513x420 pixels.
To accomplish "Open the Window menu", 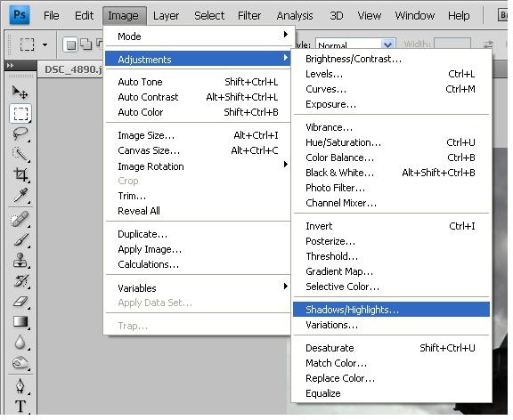I will coord(415,15).
